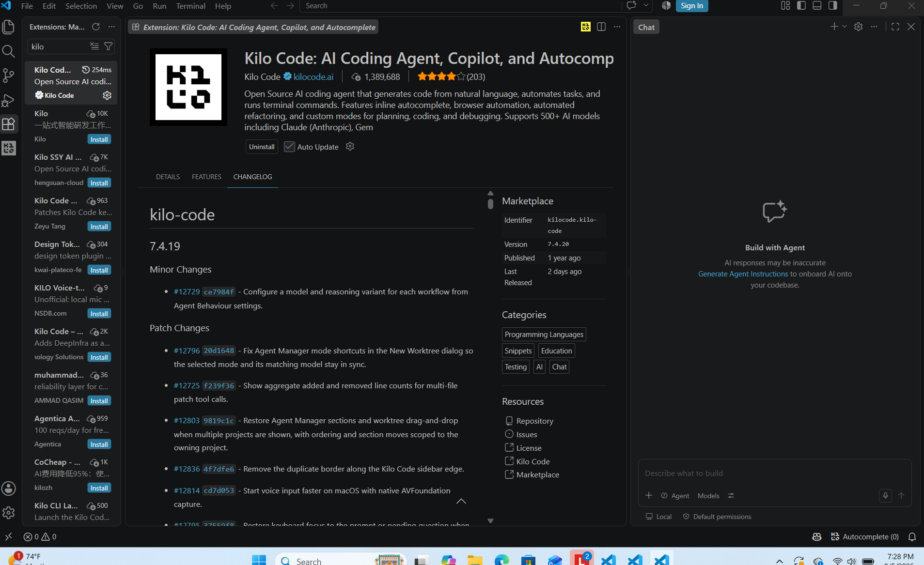Maximize the Chat panel
The width and height of the screenshot is (924, 565).
(895, 27)
